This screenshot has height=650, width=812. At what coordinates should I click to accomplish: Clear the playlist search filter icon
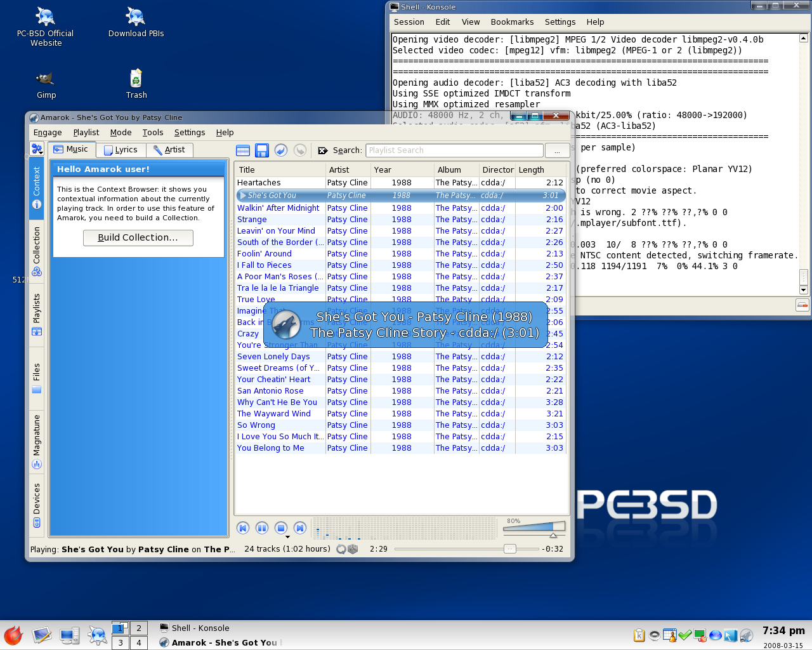click(323, 150)
